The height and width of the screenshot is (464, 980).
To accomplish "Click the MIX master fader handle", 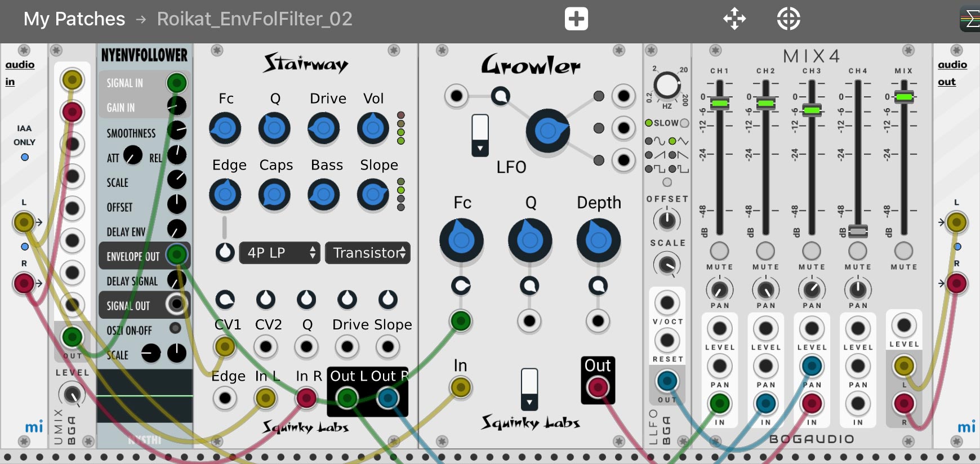I will [904, 97].
